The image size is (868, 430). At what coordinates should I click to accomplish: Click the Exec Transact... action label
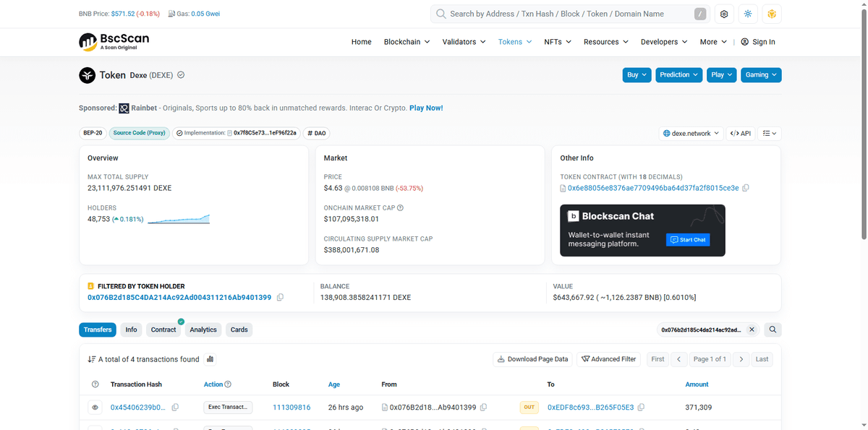tap(229, 408)
